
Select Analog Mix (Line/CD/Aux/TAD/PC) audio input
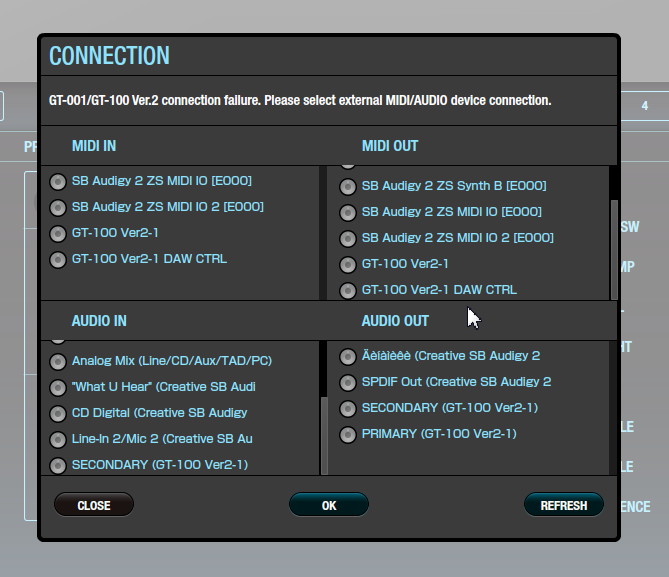[x=58, y=362]
